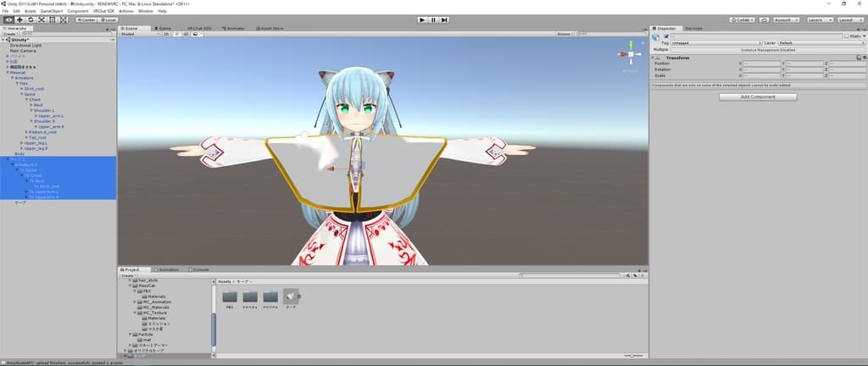The height and width of the screenshot is (366, 868).
Task: Open the Shaded draw mode dropdown
Action: (140, 34)
